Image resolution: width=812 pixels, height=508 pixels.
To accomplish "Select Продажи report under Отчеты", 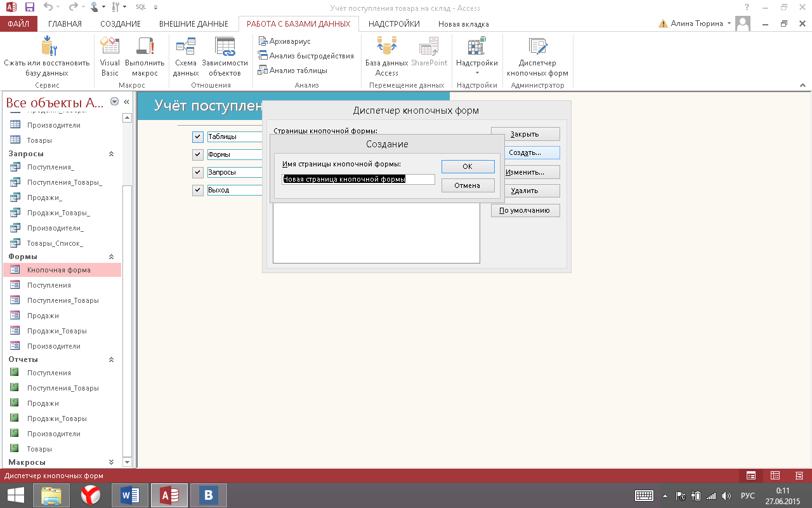I will pyautogui.click(x=62, y=403).
